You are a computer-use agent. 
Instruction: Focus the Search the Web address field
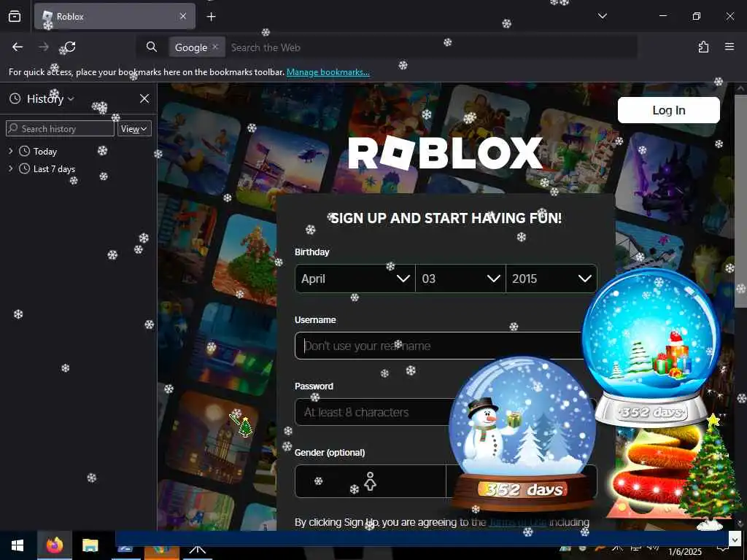pyautogui.click(x=431, y=47)
